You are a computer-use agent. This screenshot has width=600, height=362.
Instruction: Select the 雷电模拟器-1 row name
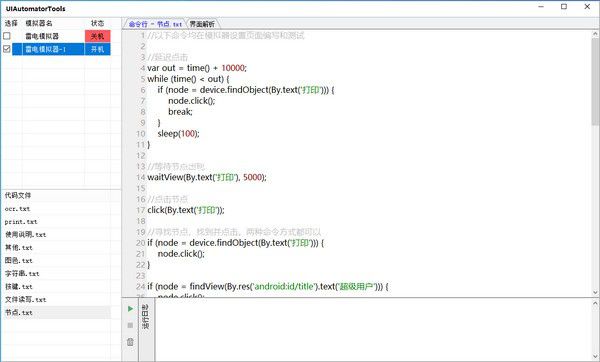[46, 49]
